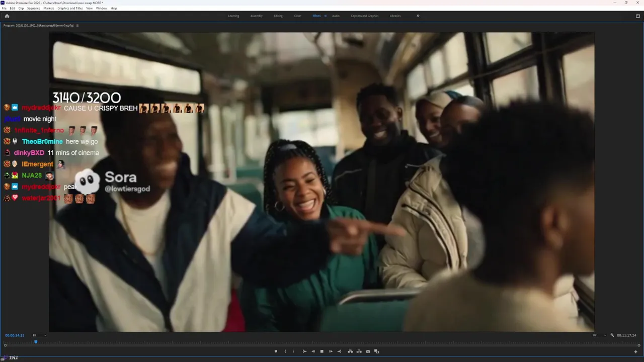
Task: Switch to the Libraries workspace
Action: [395, 16]
